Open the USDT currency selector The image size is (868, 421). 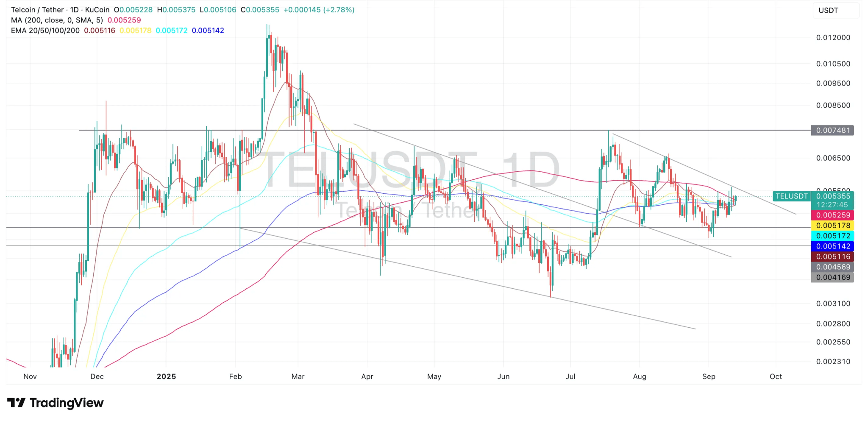pyautogui.click(x=835, y=10)
